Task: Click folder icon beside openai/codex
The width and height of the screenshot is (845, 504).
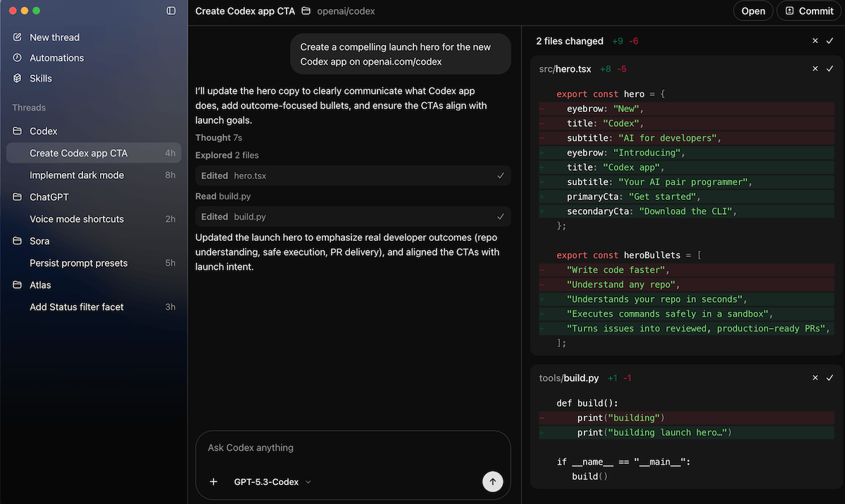Action: 306,11
